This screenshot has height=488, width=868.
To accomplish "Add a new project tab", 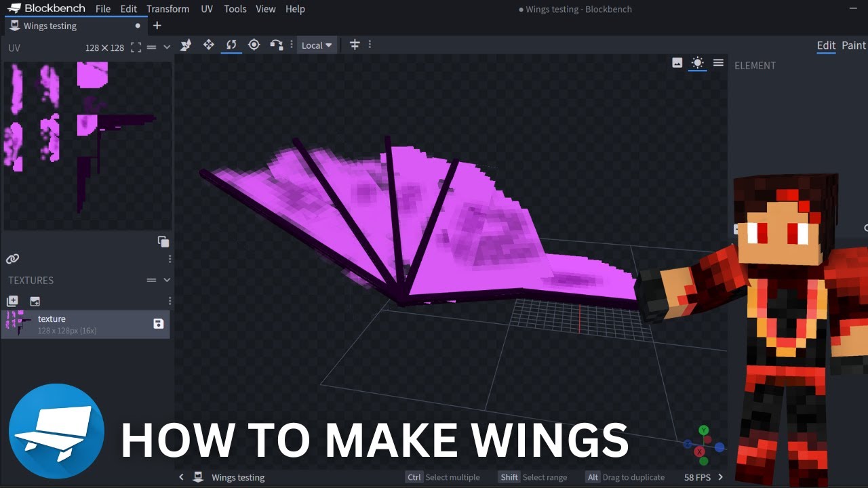I will click(x=157, y=26).
